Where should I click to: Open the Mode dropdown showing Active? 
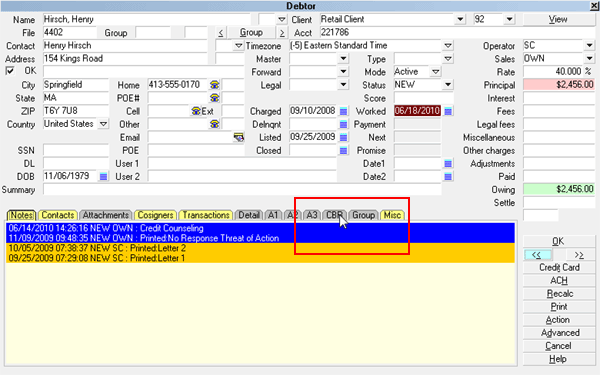(435, 72)
